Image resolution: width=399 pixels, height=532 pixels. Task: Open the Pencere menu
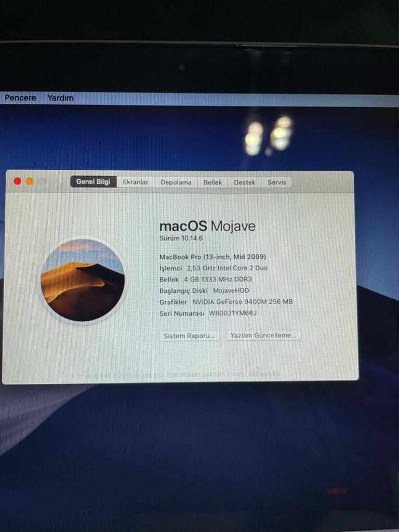click(20, 98)
